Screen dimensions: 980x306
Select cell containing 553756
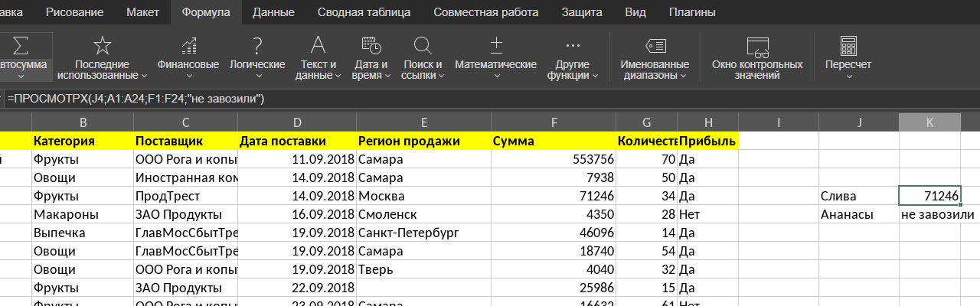click(554, 159)
